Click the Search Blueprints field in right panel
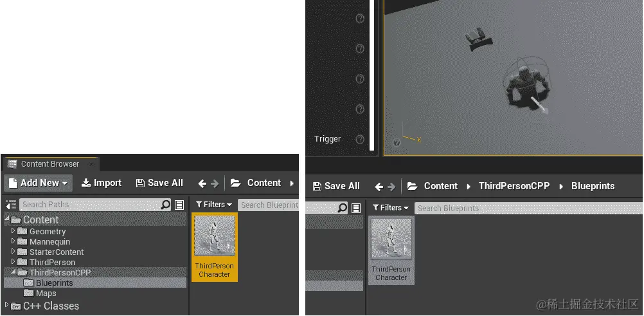 pyautogui.click(x=528, y=208)
